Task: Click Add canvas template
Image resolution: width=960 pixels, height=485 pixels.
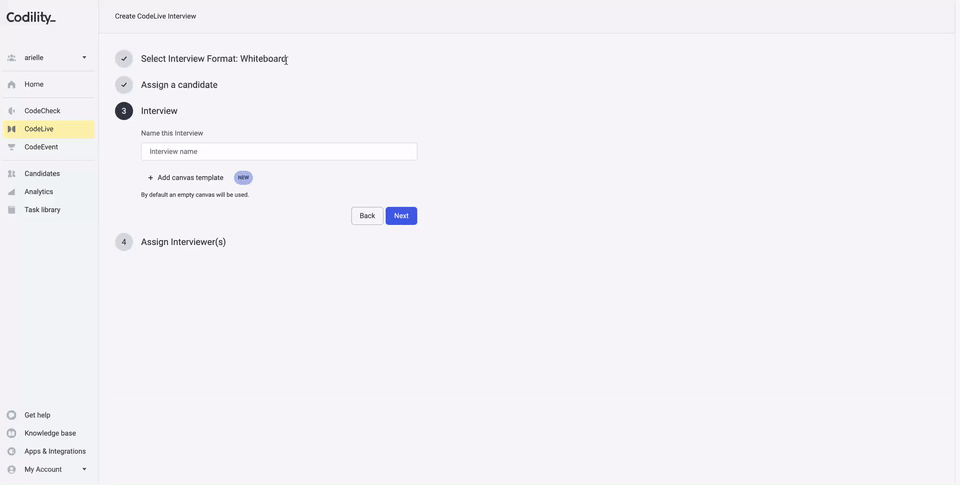Action: click(190, 178)
